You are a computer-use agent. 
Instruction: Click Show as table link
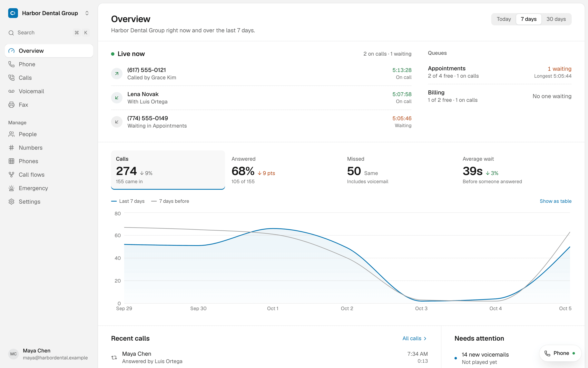(x=556, y=201)
